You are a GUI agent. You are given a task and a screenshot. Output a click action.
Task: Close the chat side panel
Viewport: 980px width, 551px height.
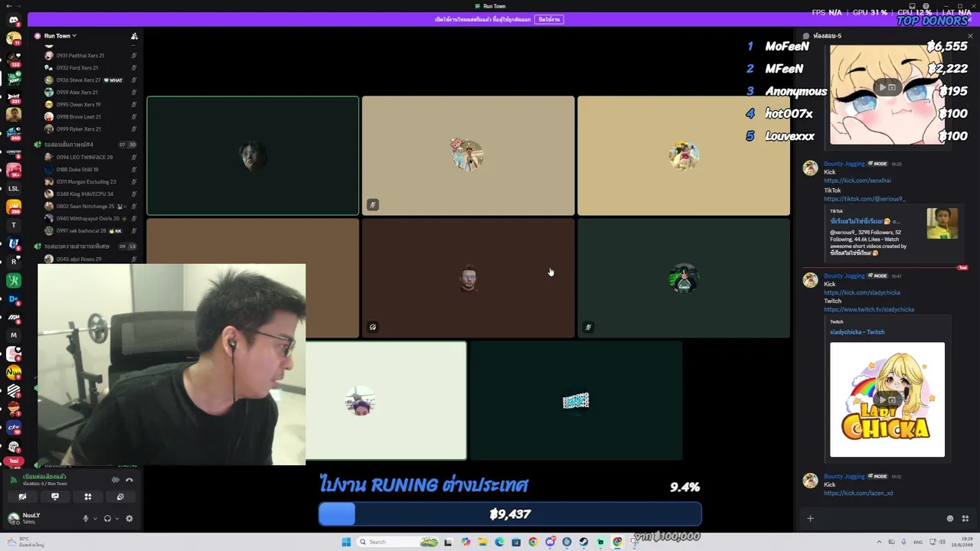(x=970, y=36)
